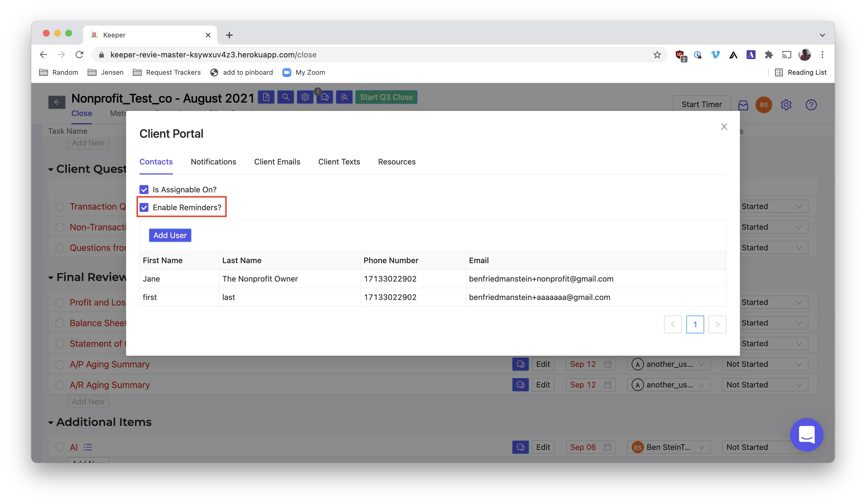
Task: Collapse the Additional Items section
Action: tap(51, 423)
